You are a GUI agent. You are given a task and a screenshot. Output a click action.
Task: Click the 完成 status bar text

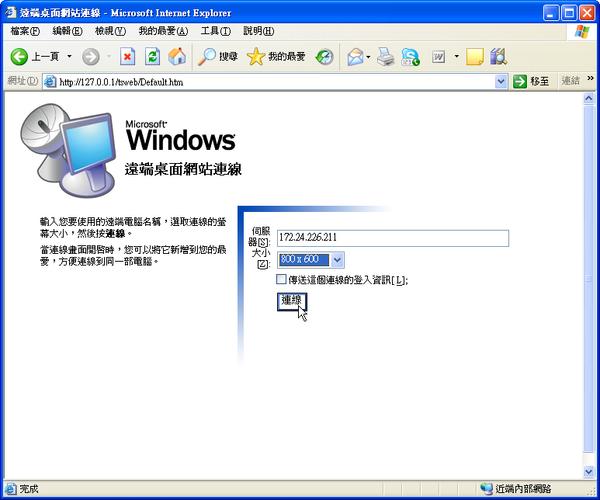click(29, 489)
